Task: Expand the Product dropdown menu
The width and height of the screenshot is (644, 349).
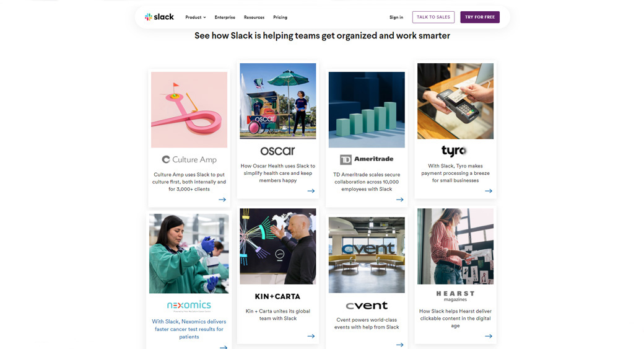Action: (x=196, y=17)
